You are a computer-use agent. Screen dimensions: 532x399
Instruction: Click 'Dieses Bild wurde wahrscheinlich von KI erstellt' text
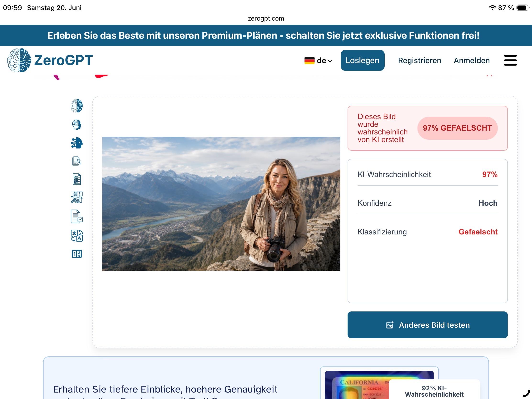pos(382,128)
